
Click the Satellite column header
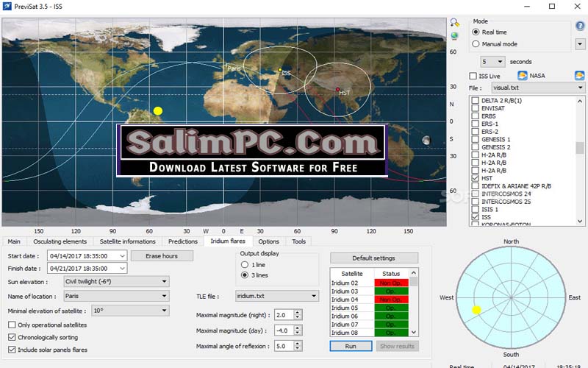coord(352,273)
